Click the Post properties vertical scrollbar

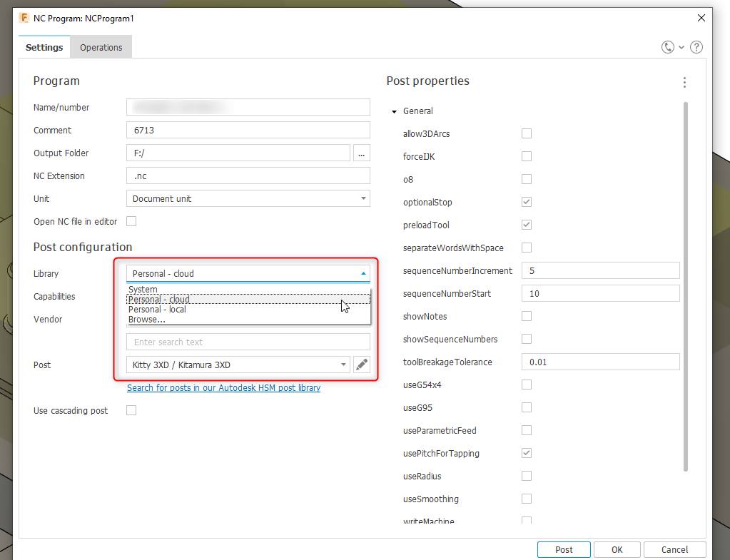point(685,287)
